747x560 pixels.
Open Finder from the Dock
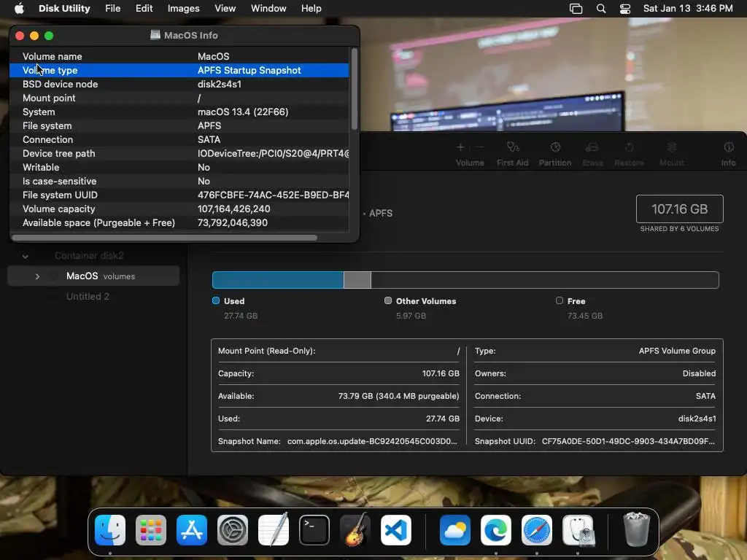click(110, 530)
